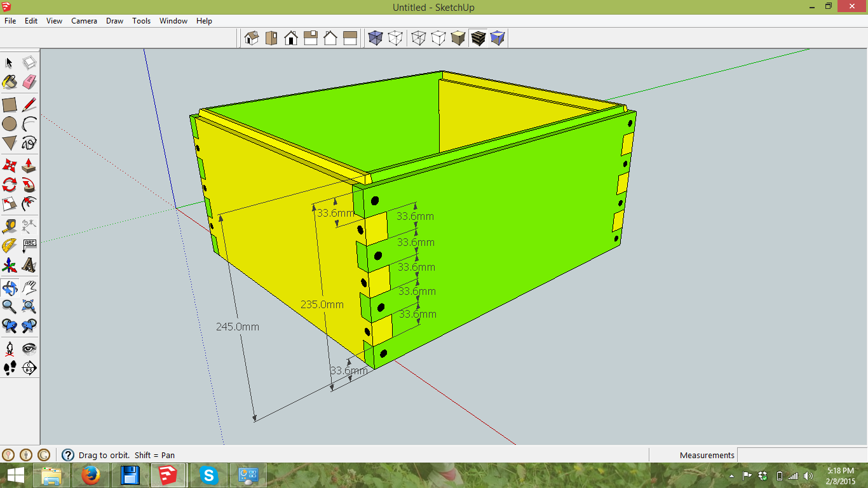Viewport: 868px width, 488px height.
Task: Open the Camera menu
Action: (84, 21)
